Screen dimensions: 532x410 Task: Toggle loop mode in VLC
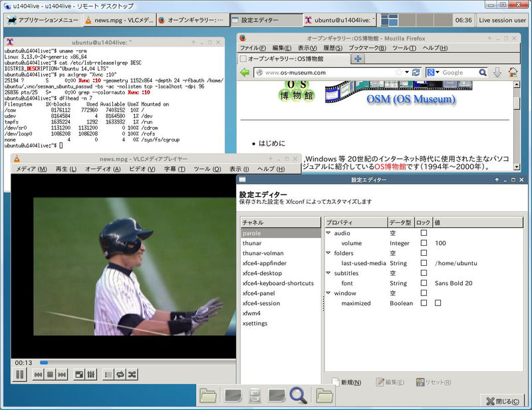click(x=120, y=375)
